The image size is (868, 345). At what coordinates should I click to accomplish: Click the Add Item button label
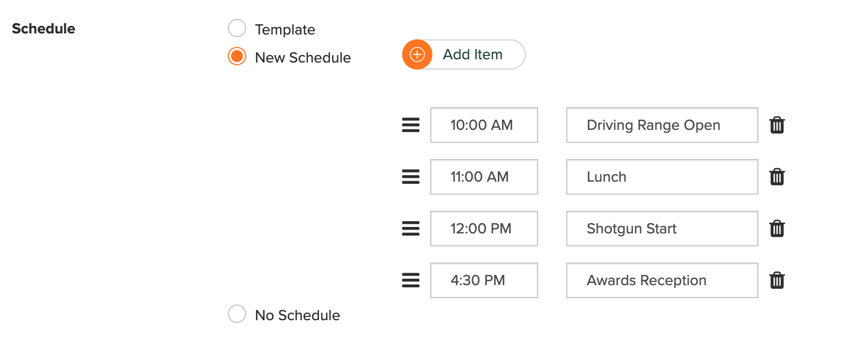point(473,54)
